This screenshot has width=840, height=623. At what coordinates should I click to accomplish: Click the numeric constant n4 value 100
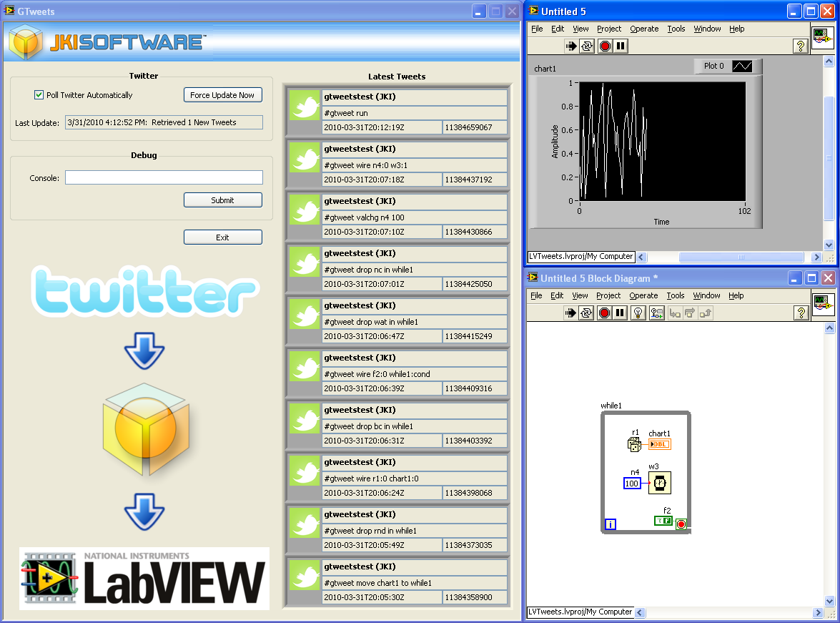[632, 484]
